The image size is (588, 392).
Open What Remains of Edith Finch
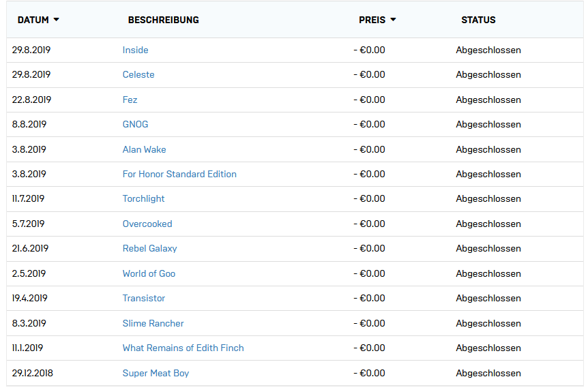[x=183, y=348]
